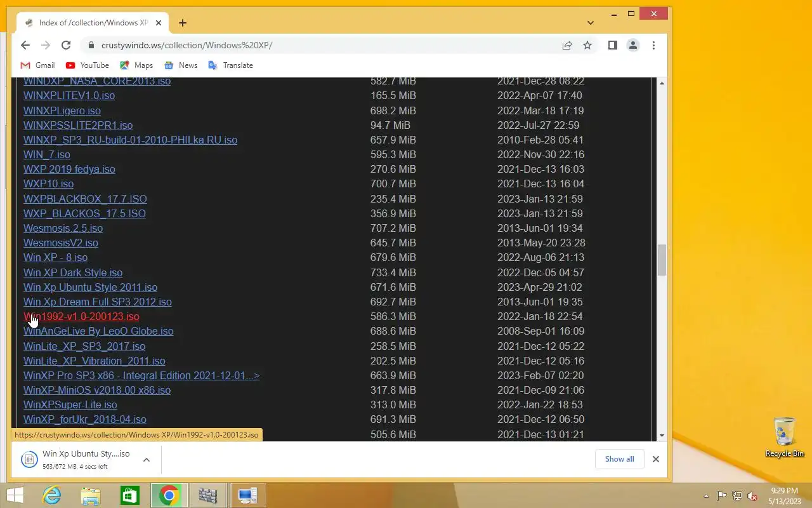Download WinLite_XP_Vibration_2011.iso
The image size is (812, 508).
point(95,361)
